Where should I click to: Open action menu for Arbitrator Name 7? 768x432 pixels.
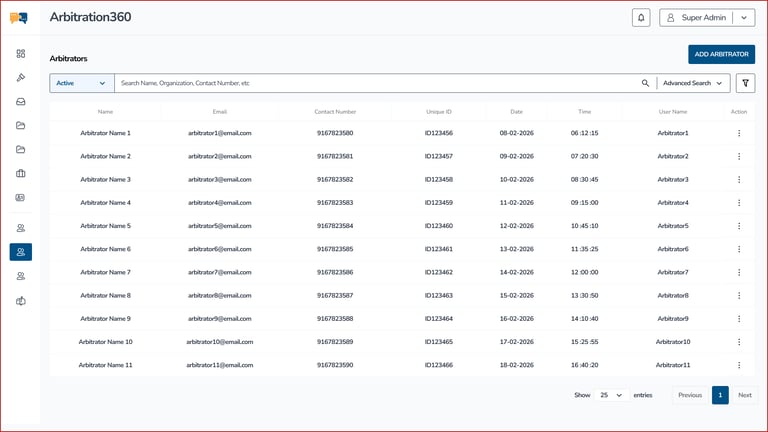739,272
